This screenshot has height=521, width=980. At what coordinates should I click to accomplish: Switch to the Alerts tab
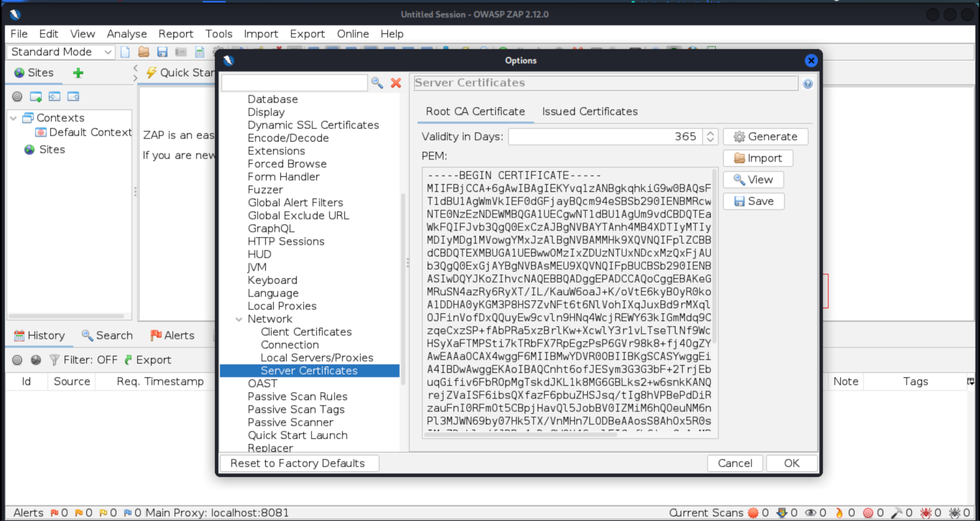point(172,336)
